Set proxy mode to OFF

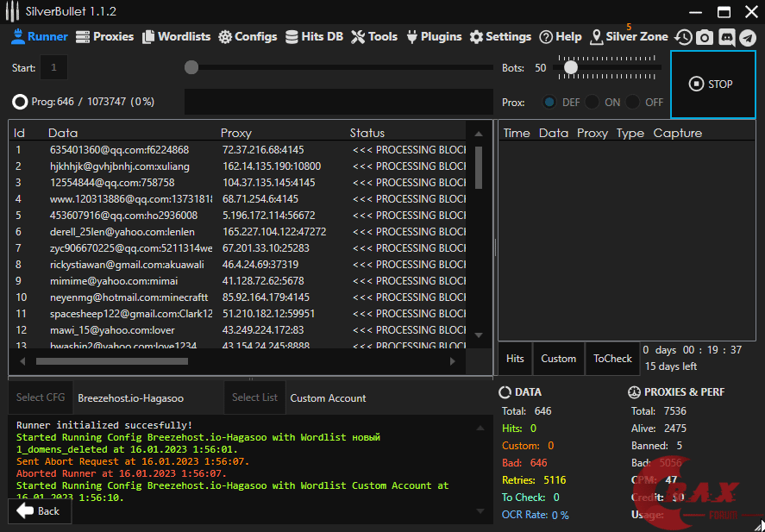pyautogui.click(x=633, y=102)
